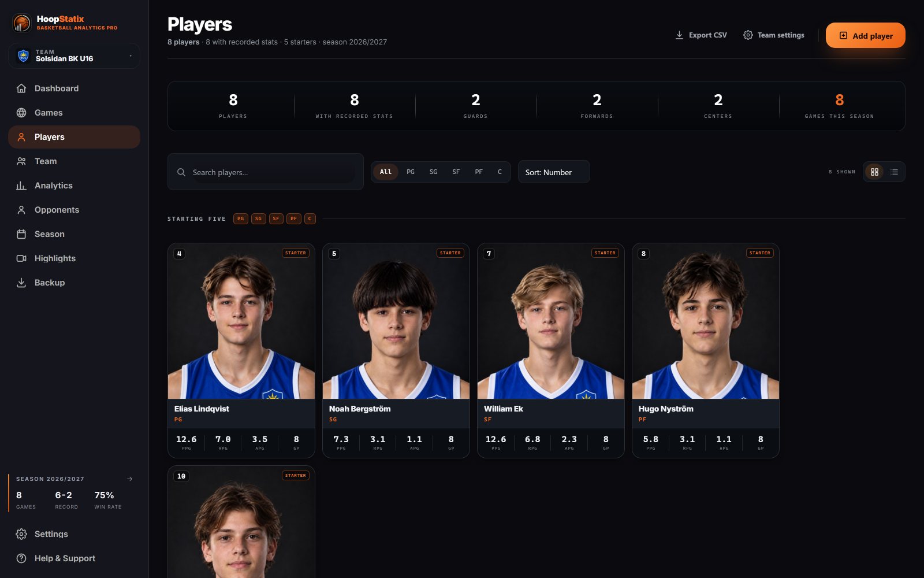The image size is (924, 578).
Task: Click the HoopStatix basketball logo
Action: click(x=22, y=23)
